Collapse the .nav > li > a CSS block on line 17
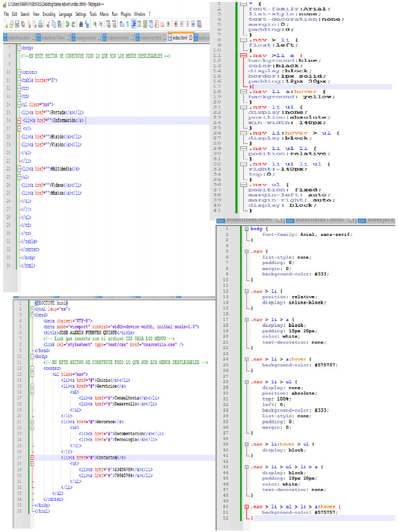 tap(247, 320)
